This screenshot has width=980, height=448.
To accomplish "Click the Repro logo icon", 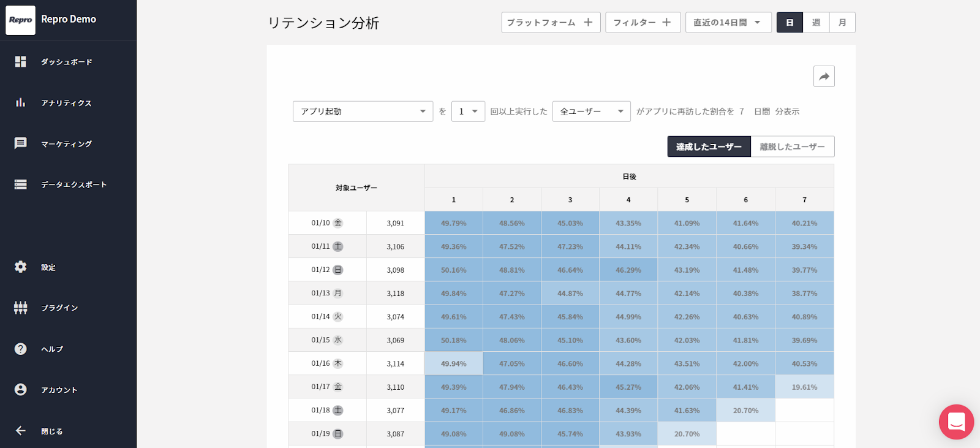I will point(21,20).
